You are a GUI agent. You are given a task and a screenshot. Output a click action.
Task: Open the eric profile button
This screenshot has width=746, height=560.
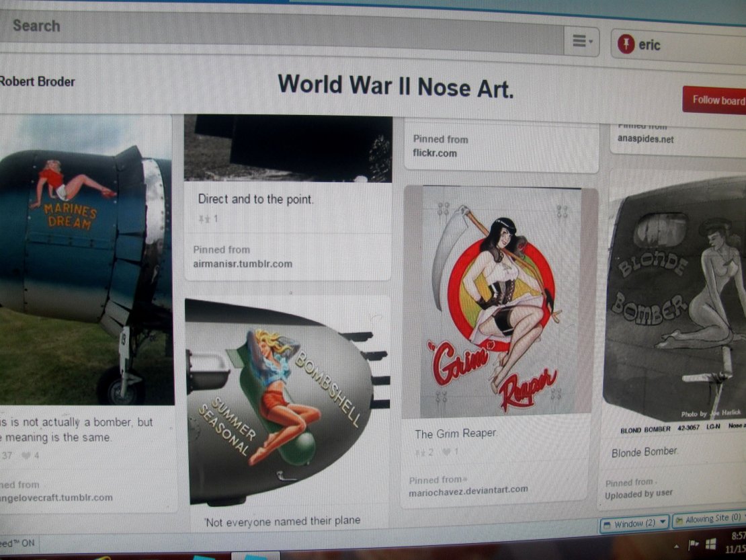tap(678, 46)
